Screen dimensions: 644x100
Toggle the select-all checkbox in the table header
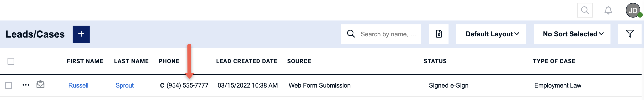[x=11, y=61]
